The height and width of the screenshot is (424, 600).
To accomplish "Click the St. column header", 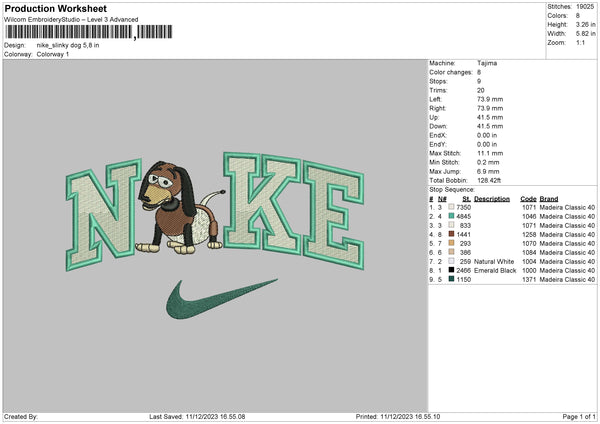I will (466, 199).
